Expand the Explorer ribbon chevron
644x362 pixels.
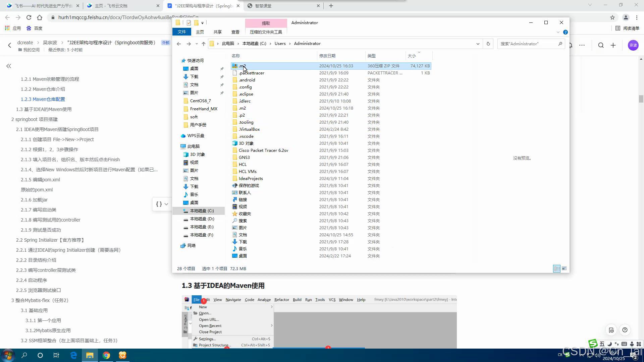558,32
